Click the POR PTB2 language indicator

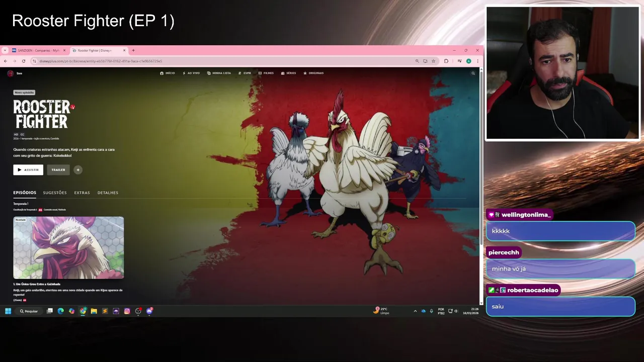click(441, 311)
